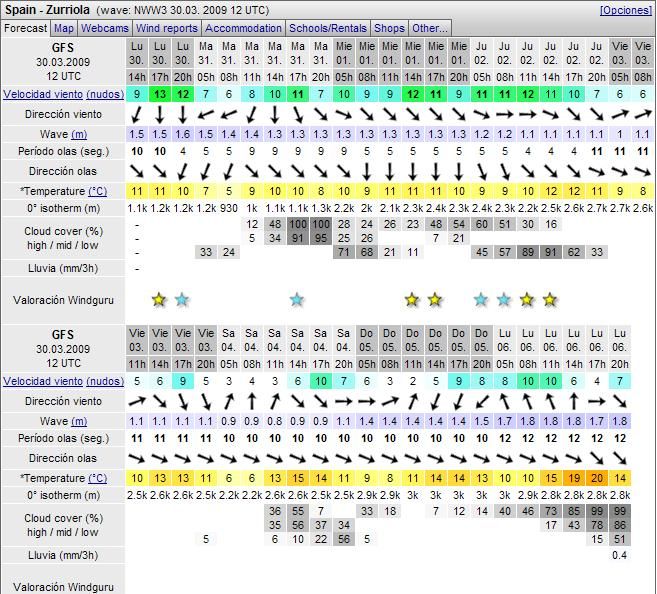Click wind speed 2 at Do 05. 11h

coord(413,381)
